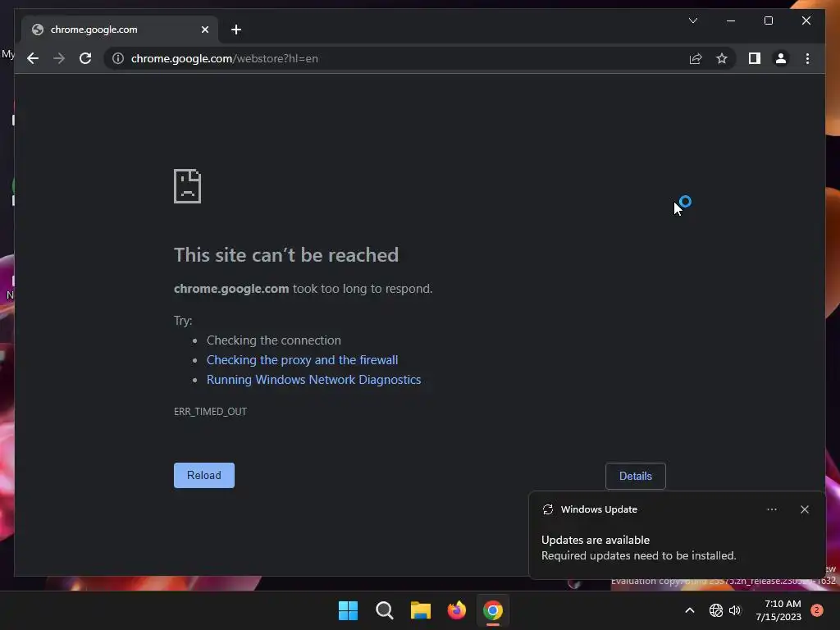Click the forward navigation arrow

coord(59,58)
